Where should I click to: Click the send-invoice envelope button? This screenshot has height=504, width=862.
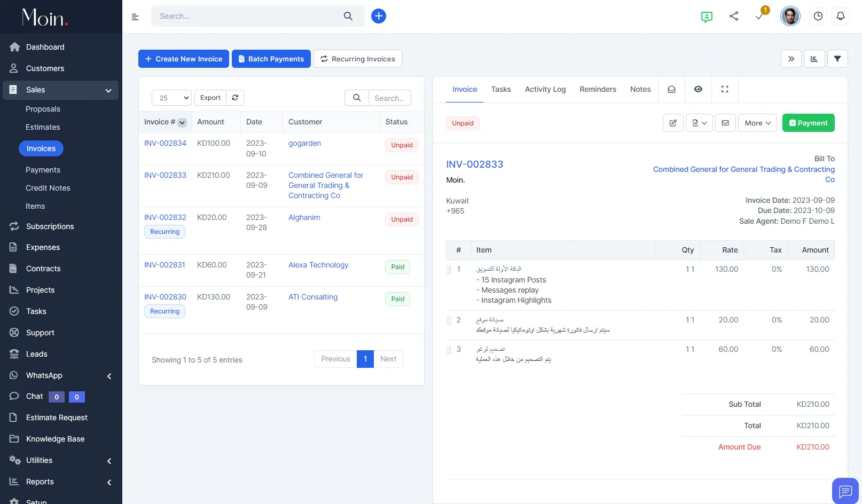pyautogui.click(x=725, y=123)
